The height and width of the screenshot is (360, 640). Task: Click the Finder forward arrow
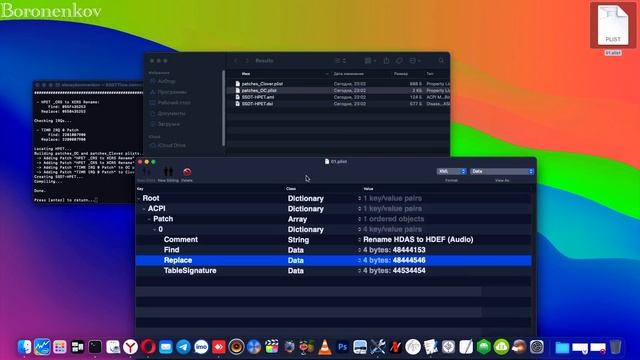click(247, 61)
